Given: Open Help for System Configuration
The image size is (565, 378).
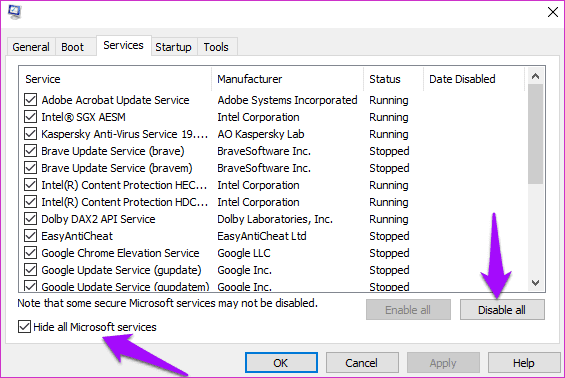Looking at the screenshot, I should pos(524,363).
